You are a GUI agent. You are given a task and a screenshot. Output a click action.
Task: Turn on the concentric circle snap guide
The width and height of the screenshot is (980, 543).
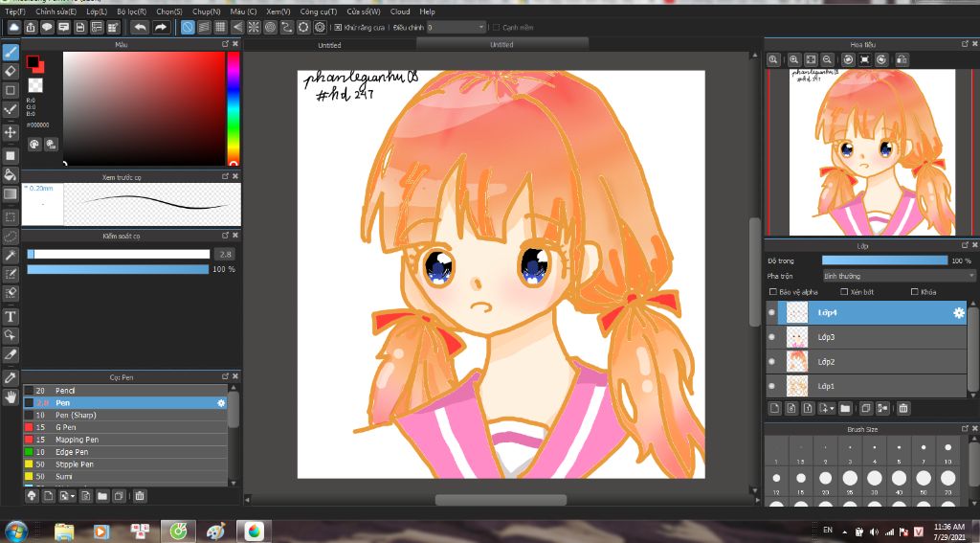(270, 27)
